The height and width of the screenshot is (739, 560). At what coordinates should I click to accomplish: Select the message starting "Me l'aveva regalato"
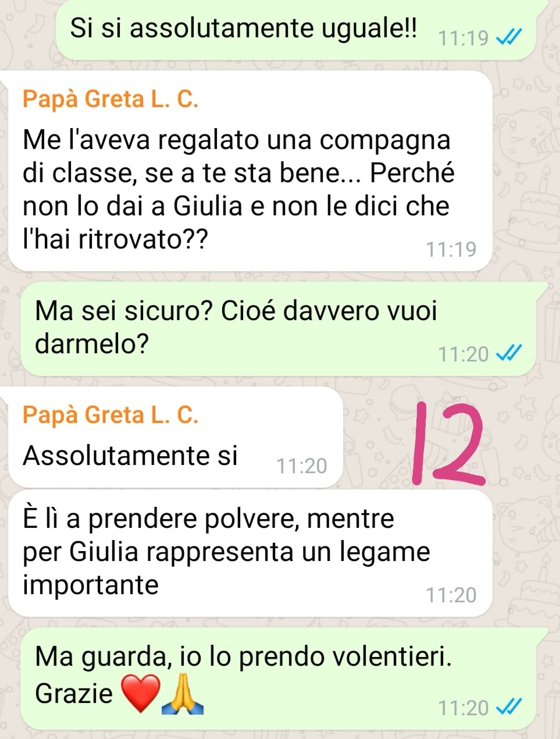(x=251, y=171)
